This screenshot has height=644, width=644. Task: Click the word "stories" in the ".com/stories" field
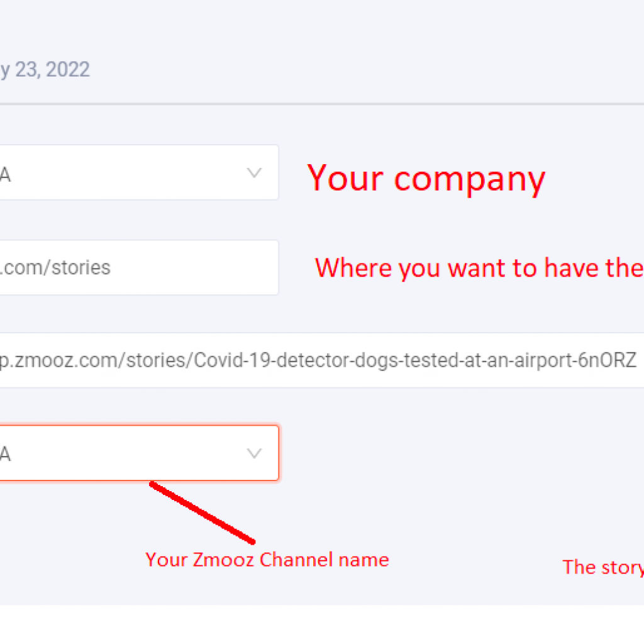tap(81, 267)
